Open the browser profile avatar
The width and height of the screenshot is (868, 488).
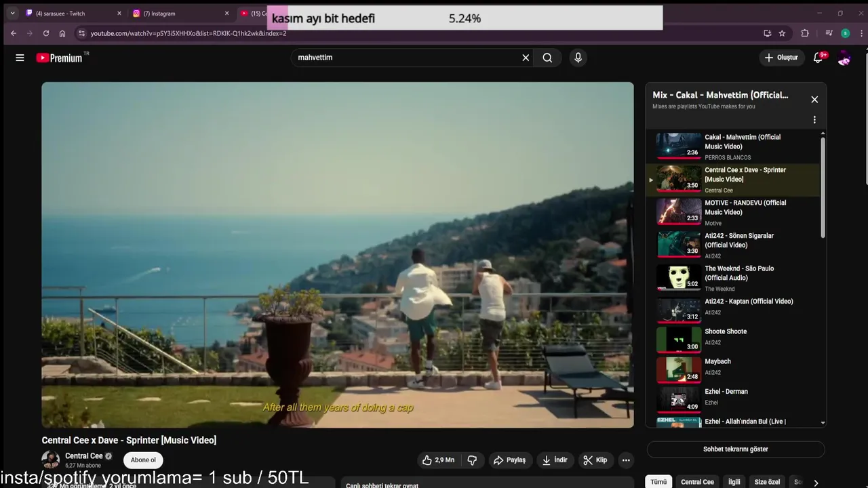click(845, 33)
